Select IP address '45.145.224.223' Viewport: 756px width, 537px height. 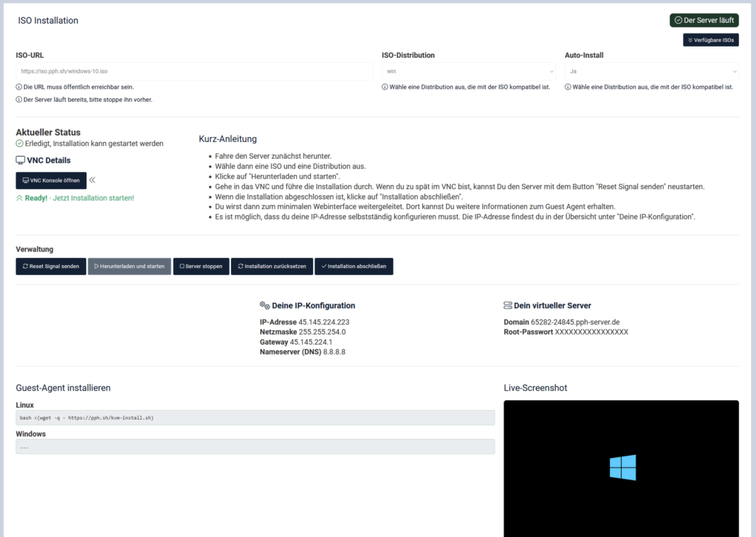point(324,322)
